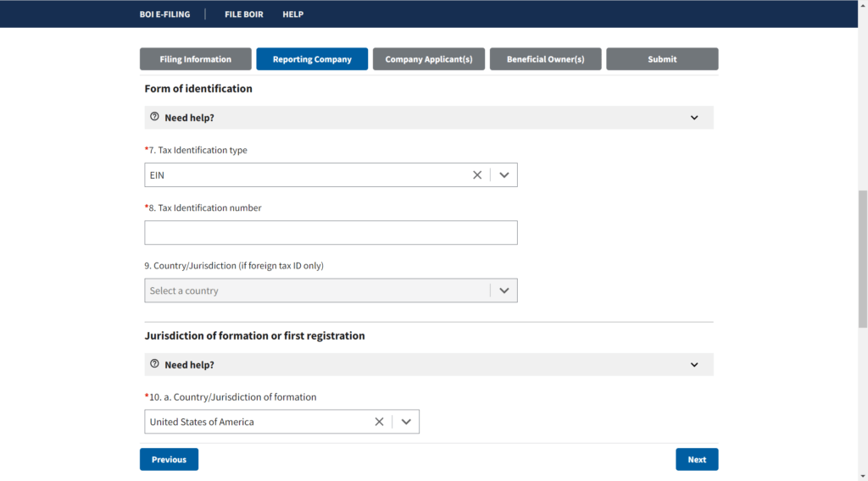Click the vertical scrollbar thumb
Image resolution: width=868 pixels, height=481 pixels.
863,259
